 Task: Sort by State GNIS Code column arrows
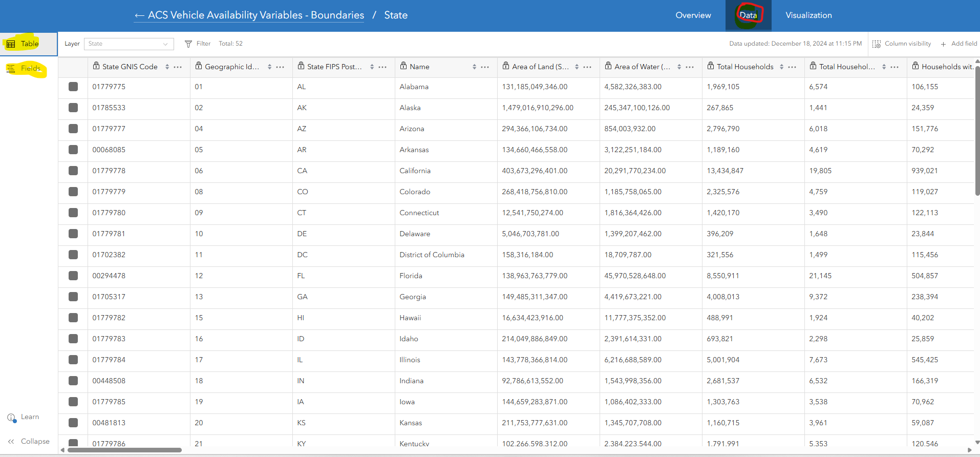[x=167, y=67]
